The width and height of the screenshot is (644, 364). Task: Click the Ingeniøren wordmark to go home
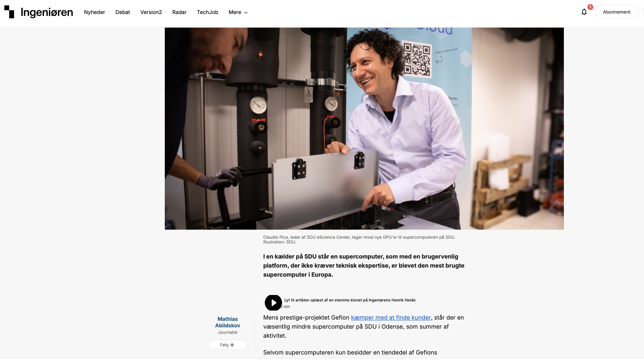[47, 12]
